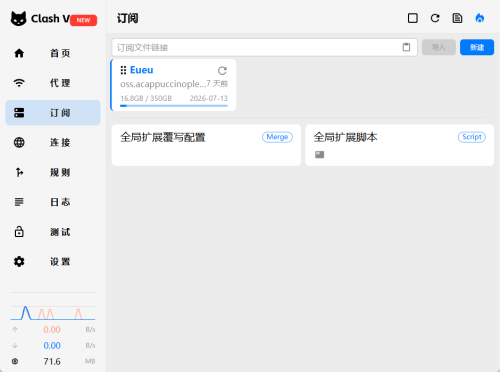This screenshot has height=372, width=500.
Task: Click the blue 新建 new button
Action: 477,47
